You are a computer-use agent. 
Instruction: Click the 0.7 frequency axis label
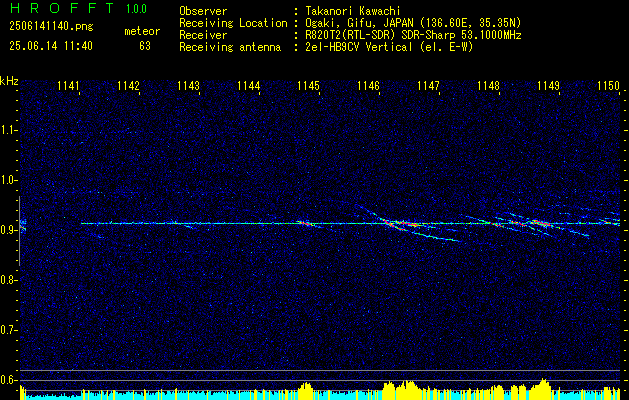(x=8, y=330)
